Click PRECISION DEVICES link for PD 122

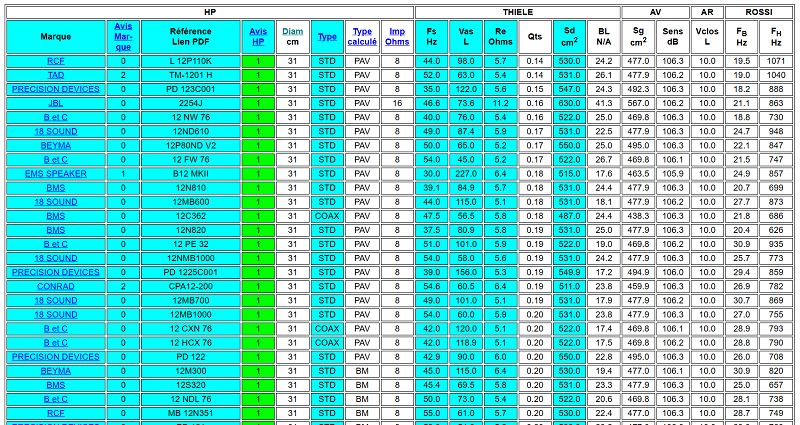(x=56, y=357)
